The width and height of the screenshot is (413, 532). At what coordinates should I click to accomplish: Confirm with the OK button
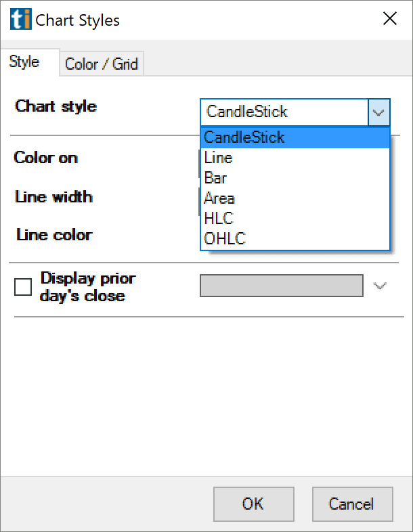click(253, 504)
